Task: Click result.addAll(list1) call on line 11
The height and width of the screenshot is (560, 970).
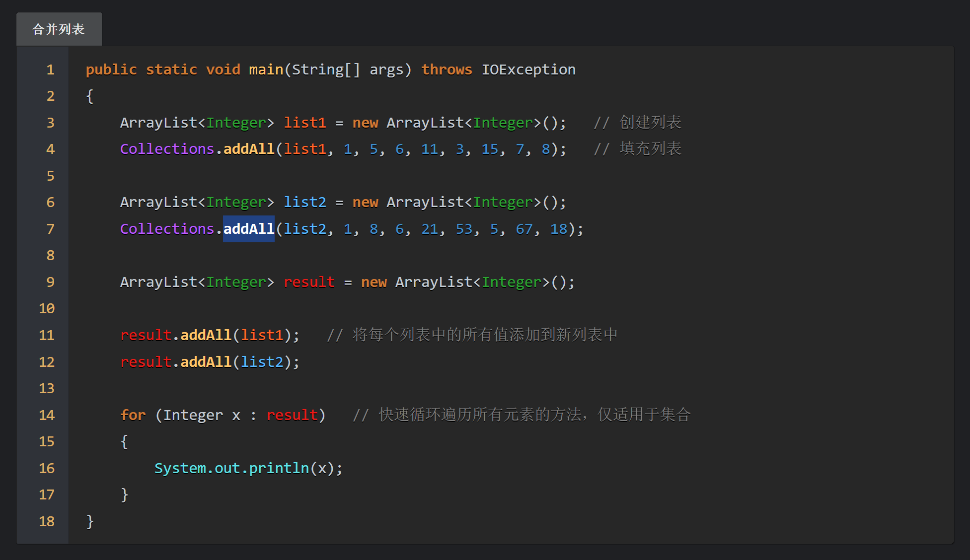Action: point(209,335)
